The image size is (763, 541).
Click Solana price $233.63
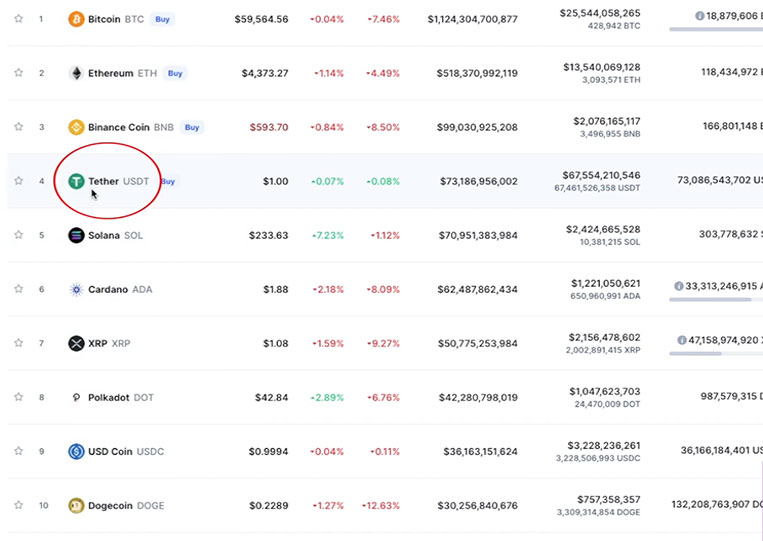point(269,235)
